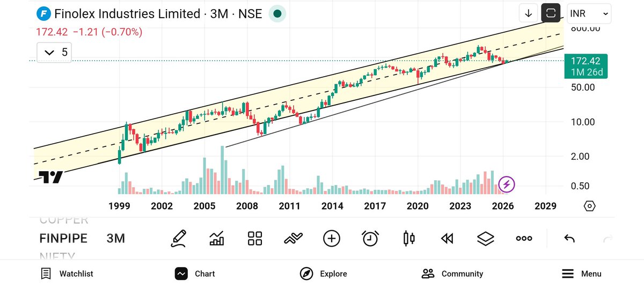Tap the green market status dot

(x=277, y=13)
